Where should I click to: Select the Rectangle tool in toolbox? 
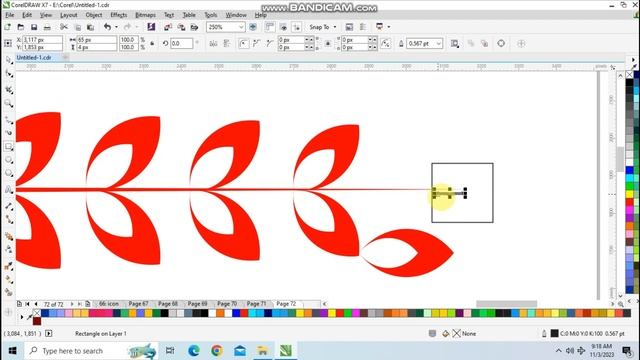[9, 146]
